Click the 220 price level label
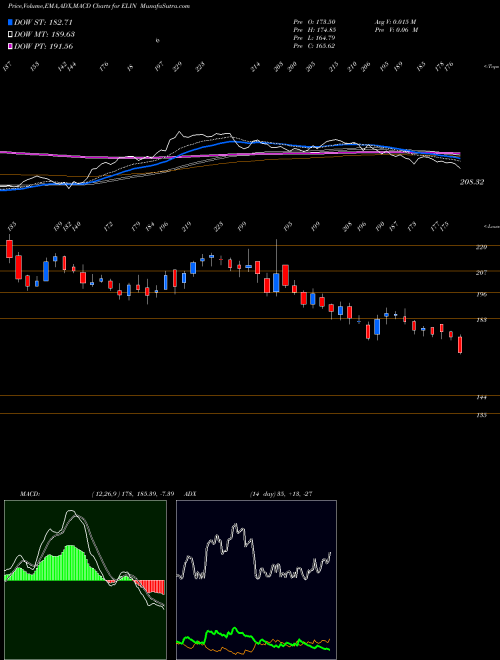The height and width of the screenshot is (660, 500). pos(481,248)
